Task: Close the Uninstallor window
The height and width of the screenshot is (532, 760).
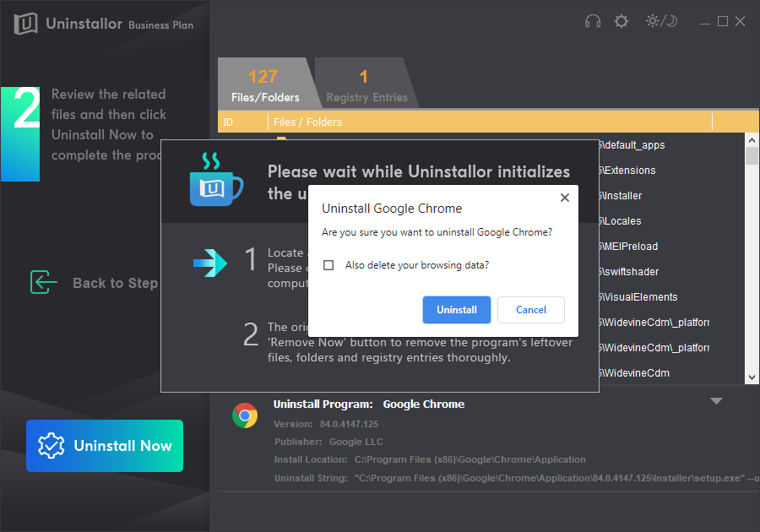Action: 740,21
